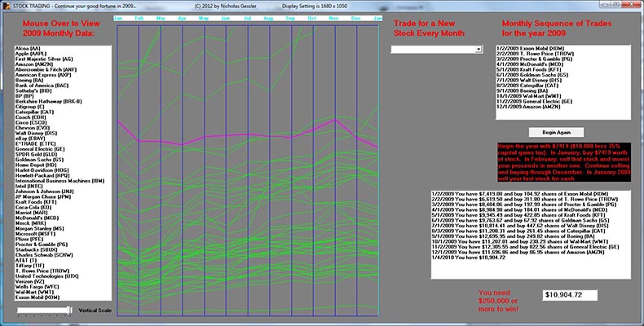This screenshot has width=644, height=326.
Task: Select International Business Machines (IBM) in stock list
Action: 60,181
